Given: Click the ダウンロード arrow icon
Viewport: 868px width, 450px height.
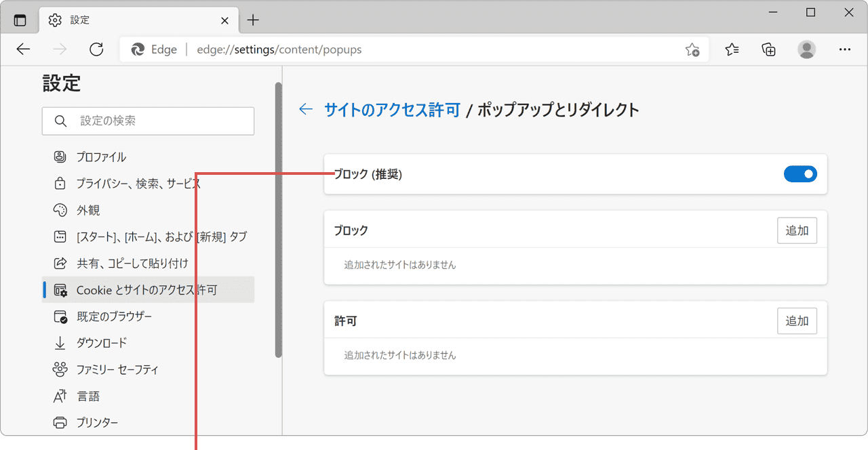Looking at the screenshot, I should [x=60, y=343].
